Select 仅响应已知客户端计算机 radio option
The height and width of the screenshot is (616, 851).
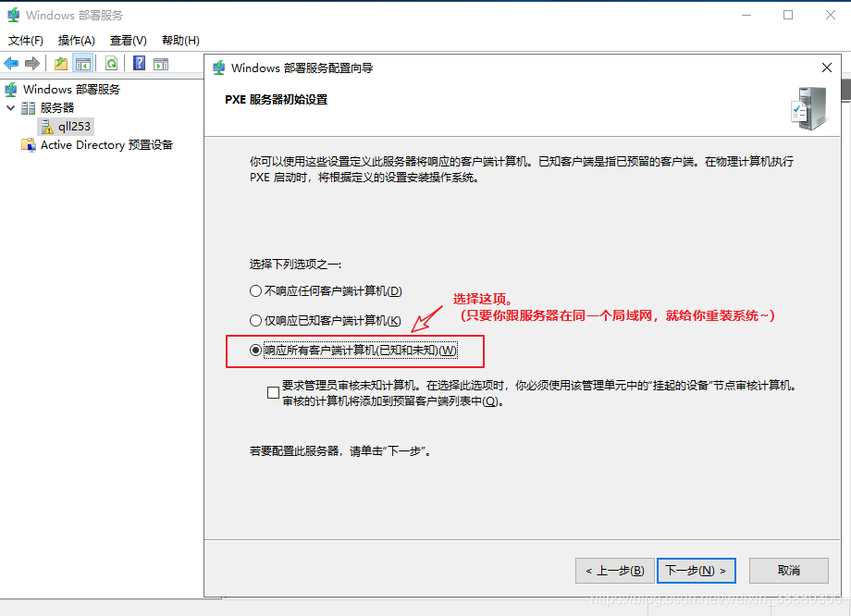coord(256,321)
